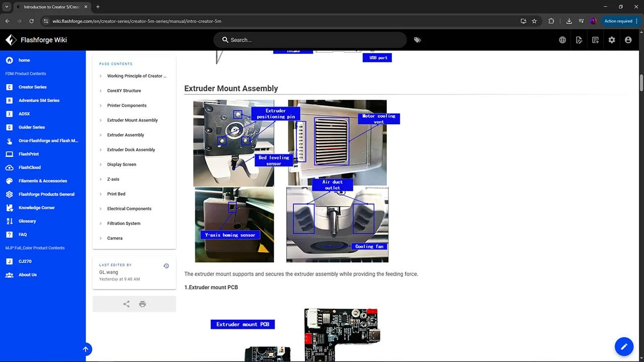Jump to Camera section
Viewport: 644px width, 362px height.
[x=115, y=238]
